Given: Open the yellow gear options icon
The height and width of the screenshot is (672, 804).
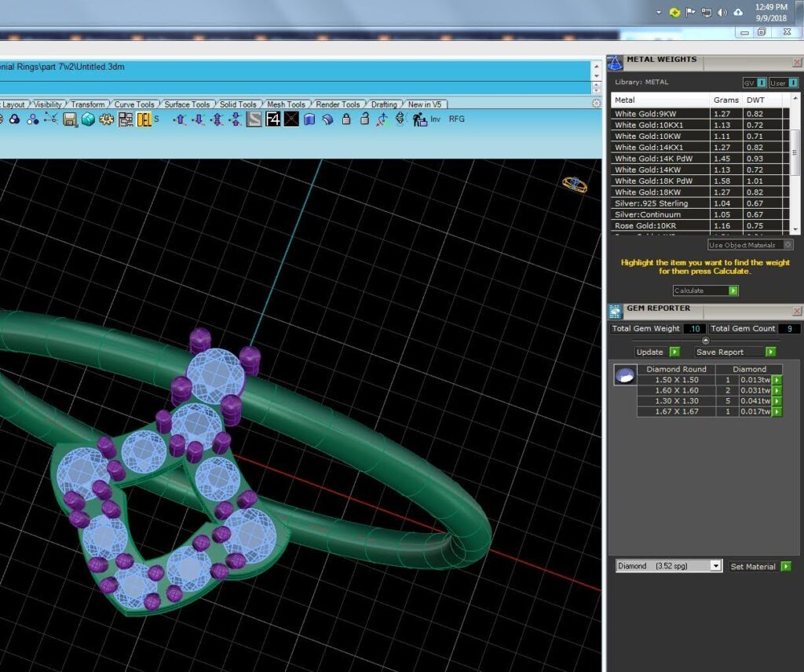Looking at the screenshot, I should click(x=107, y=119).
